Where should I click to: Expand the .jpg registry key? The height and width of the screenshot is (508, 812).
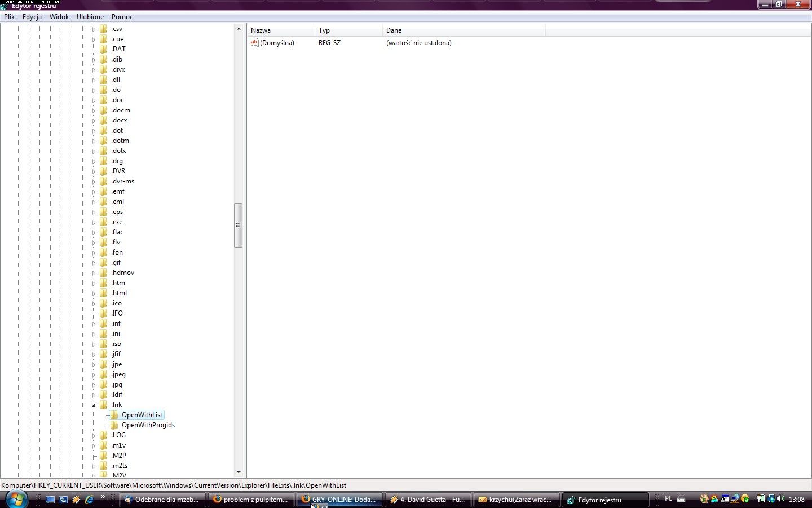click(94, 385)
